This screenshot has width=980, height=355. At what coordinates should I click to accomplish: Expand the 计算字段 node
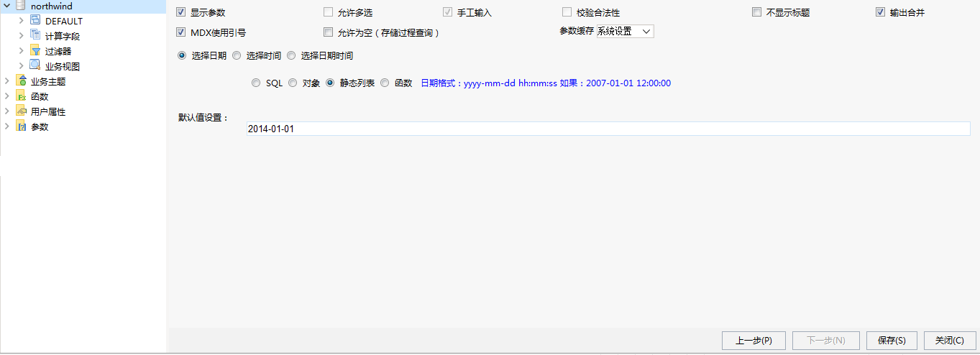click(22, 36)
